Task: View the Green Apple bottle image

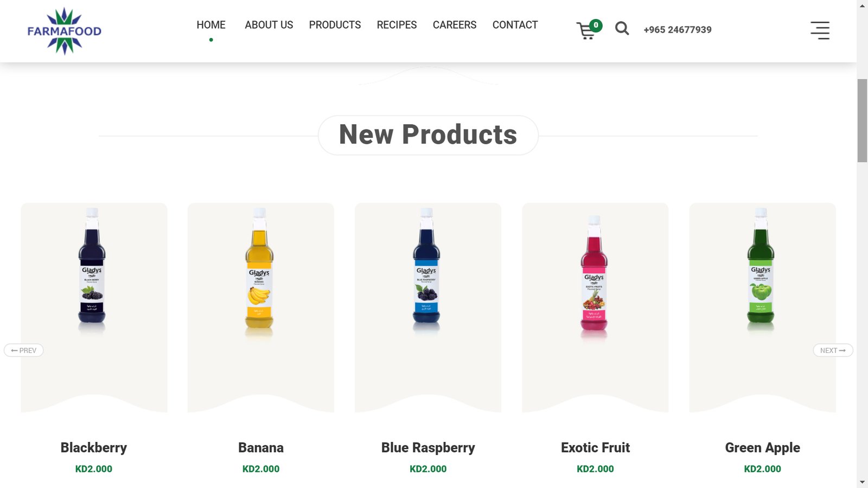Action: (761, 270)
